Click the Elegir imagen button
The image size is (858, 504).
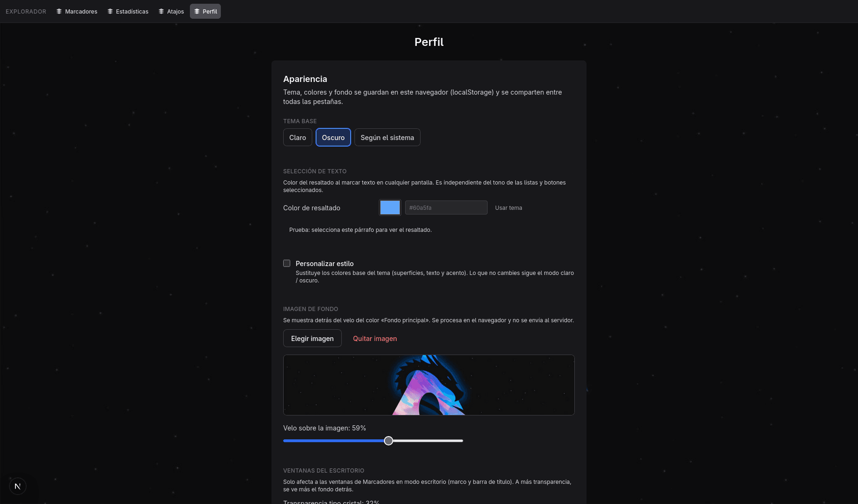click(x=312, y=338)
